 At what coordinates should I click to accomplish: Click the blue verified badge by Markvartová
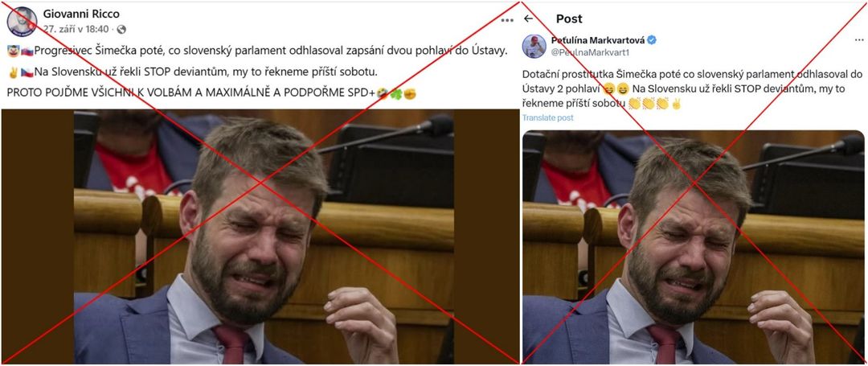[x=652, y=40]
